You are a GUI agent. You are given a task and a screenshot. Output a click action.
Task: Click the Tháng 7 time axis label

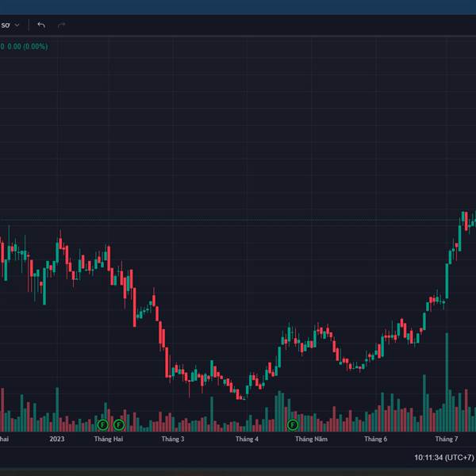tap(447, 439)
